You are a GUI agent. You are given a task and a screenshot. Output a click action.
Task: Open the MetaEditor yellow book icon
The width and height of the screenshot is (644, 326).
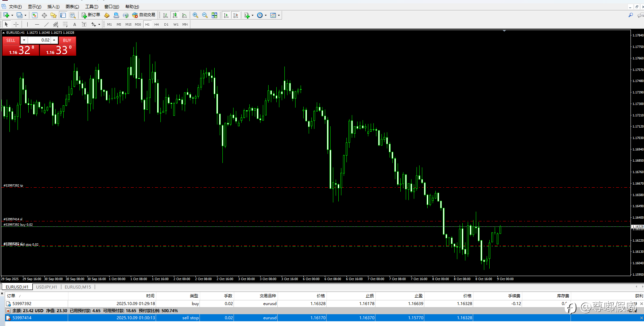[107, 15]
